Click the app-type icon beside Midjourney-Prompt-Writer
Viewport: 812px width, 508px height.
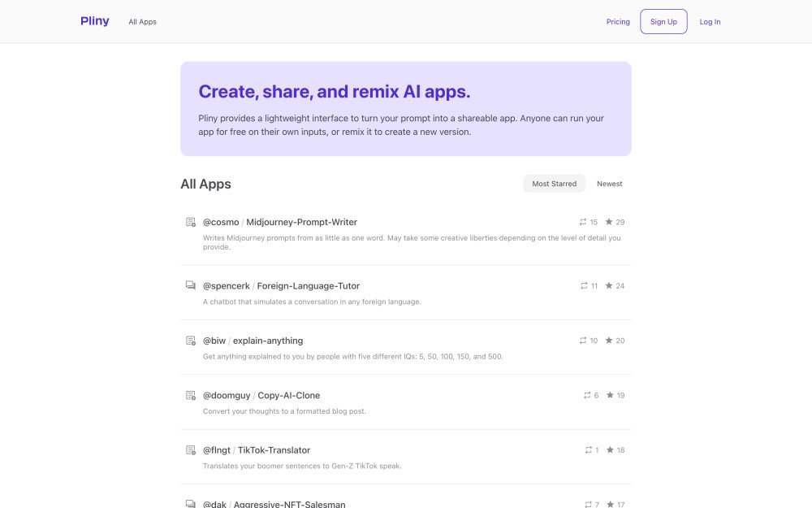tap(190, 222)
